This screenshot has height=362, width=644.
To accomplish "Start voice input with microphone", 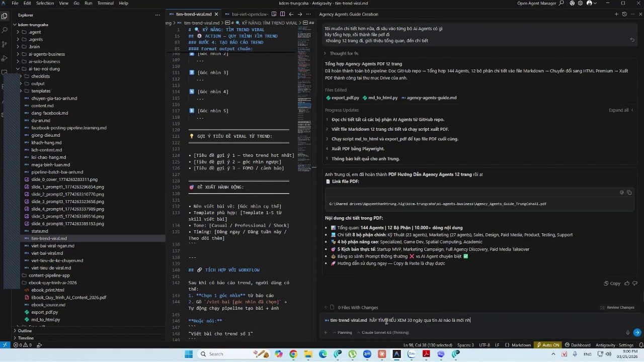I will [x=627, y=332].
